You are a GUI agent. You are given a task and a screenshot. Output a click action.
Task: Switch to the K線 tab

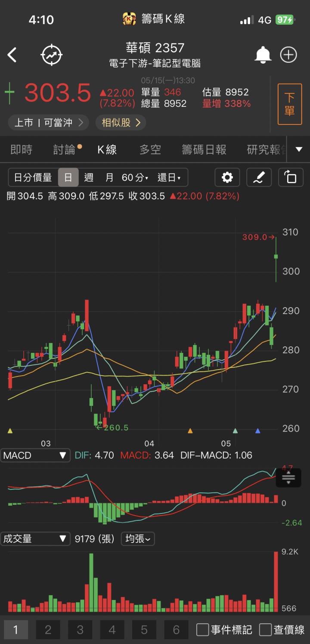(107, 149)
